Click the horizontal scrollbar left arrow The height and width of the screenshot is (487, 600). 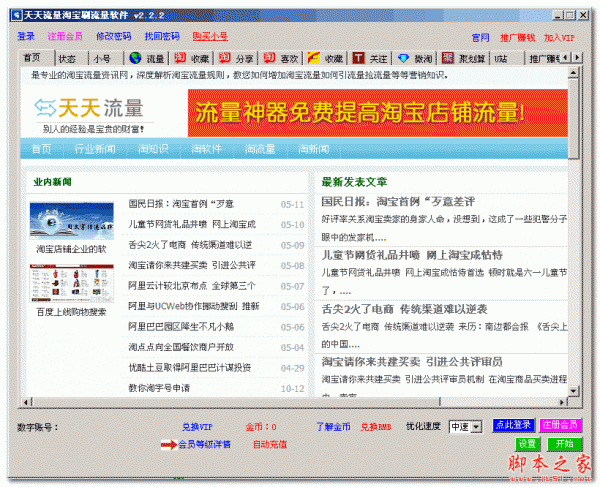(x=26, y=402)
